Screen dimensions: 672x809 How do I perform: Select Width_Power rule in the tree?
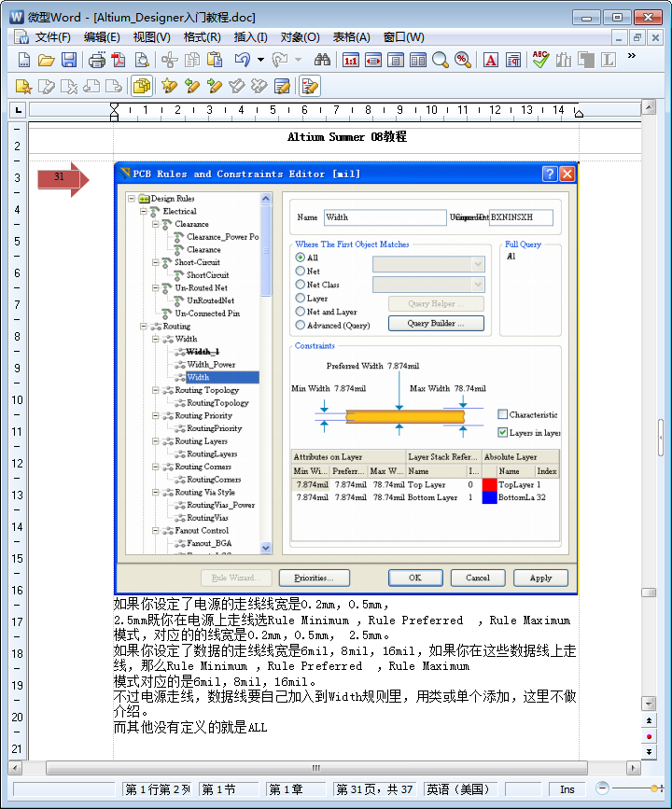pos(211,364)
